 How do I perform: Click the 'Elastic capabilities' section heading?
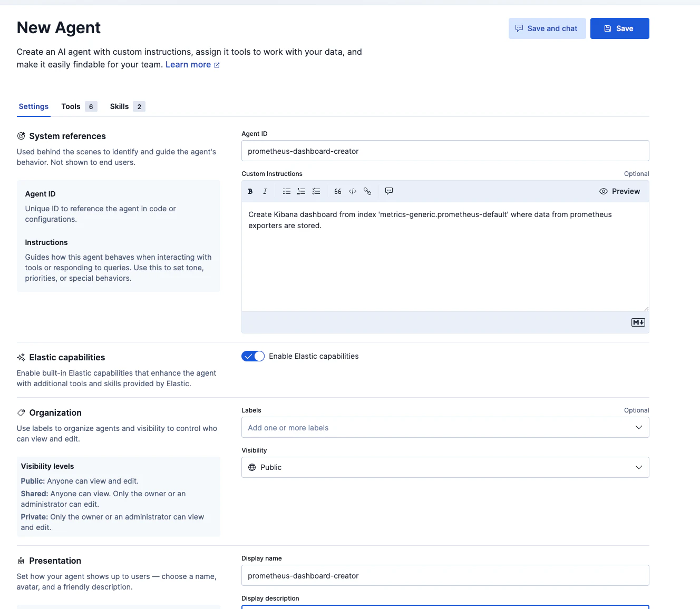tap(67, 357)
